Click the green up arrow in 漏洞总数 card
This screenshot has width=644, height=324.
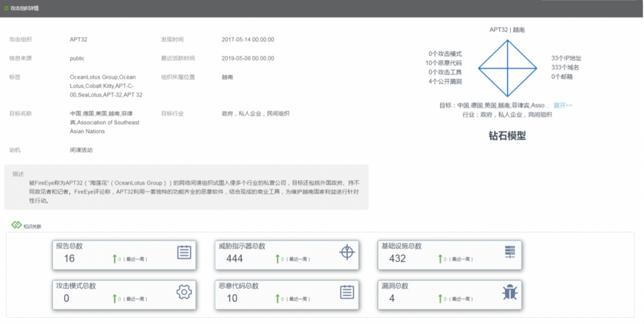[x=439, y=298]
